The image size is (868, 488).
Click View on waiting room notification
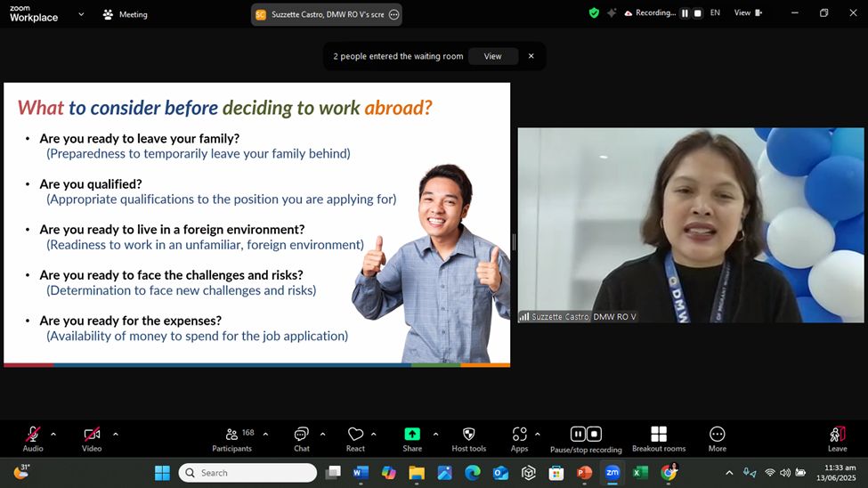click(492, 56)
